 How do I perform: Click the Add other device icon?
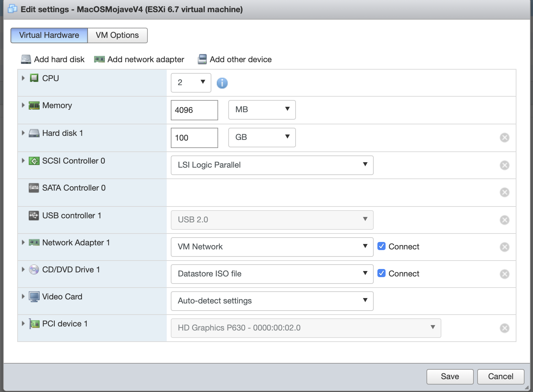[202, 59]
